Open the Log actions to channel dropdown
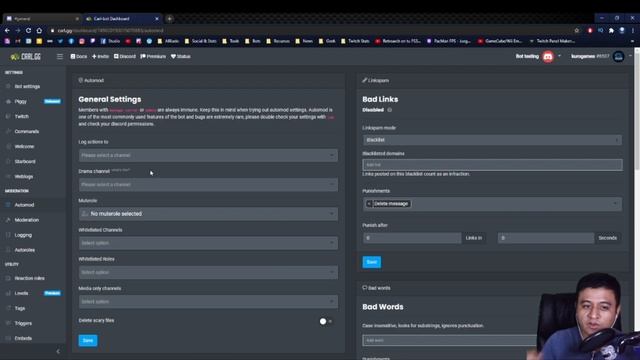This screenshot has height=360, width=640. tap(208, 155)
